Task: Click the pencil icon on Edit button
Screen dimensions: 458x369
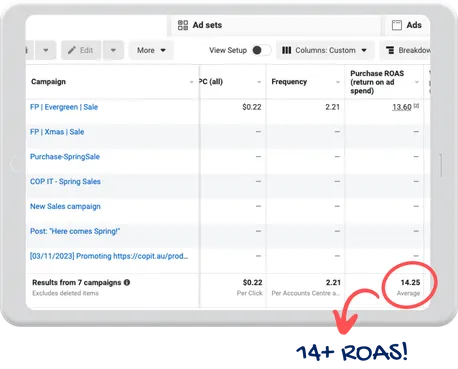Action: click(72, 50)
